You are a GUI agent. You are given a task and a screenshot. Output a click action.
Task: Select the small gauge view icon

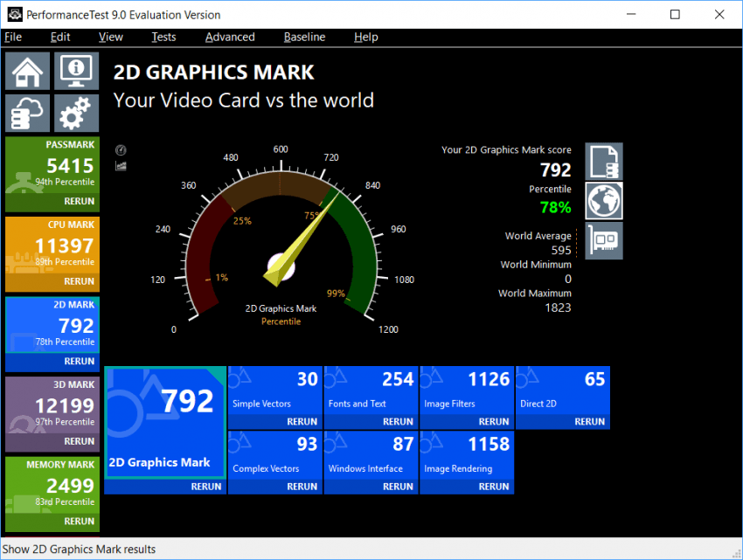(121, 150)
